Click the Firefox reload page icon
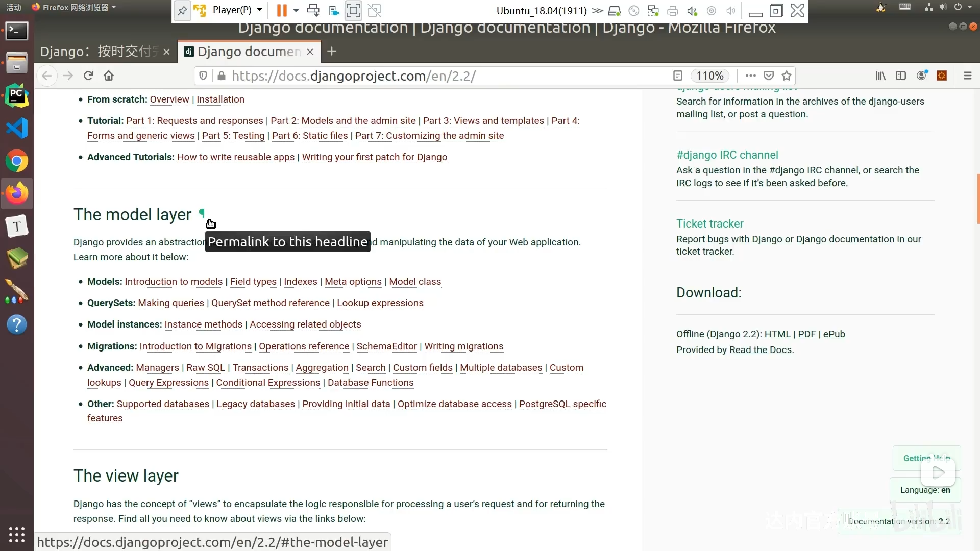980x551 pixels. 88,76
